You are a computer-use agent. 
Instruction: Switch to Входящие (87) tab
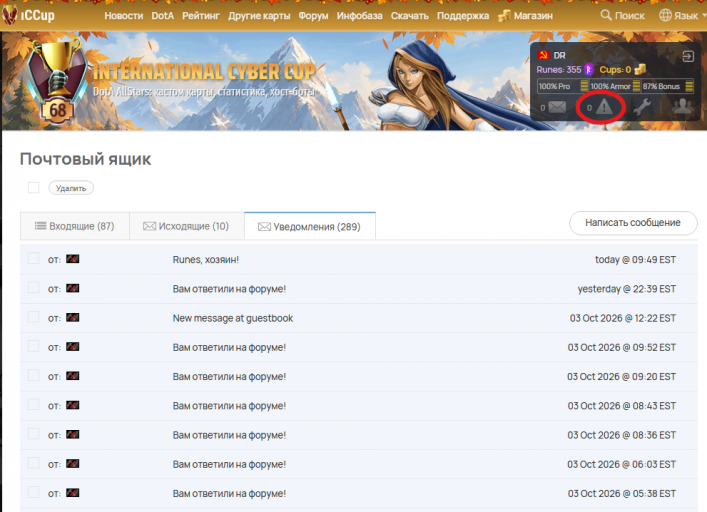coord(75,226)
